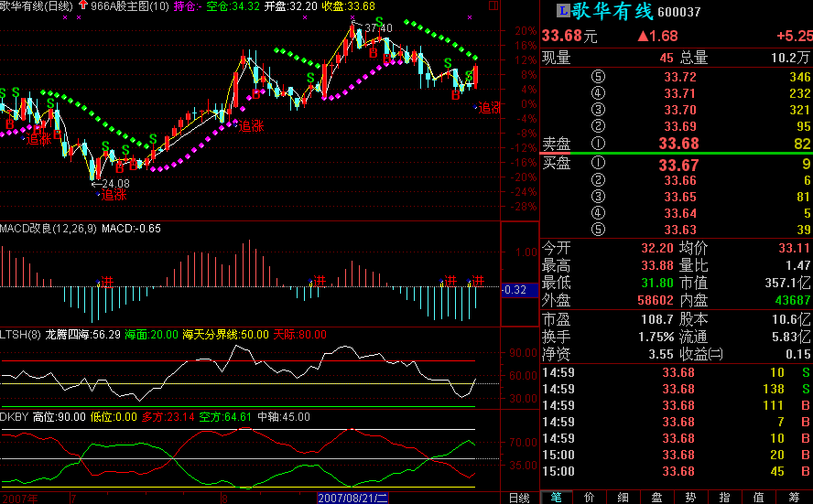This screenshot has height=504, width=813.
Task: Click the sell price 33.71
Action: click(679, 93)
